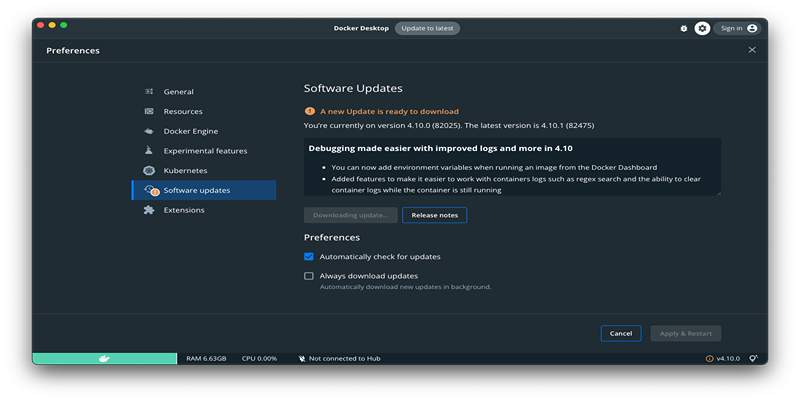
Task: Close the Preferences panel with X
Action: [x=752, y=50]
